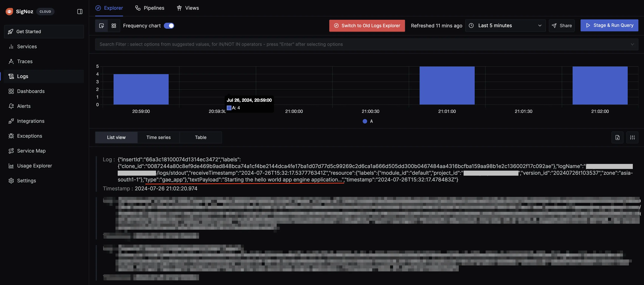Image resolution: width=644 pixels, height=285 pixels.
Task: Switch to Time series tab
Action: pyautogui.click(x=159, y=137)
